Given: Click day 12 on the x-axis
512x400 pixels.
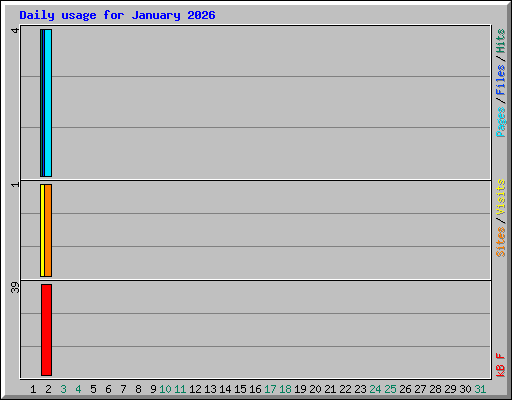Looking at the screenshot, I should tap(195, 389).
